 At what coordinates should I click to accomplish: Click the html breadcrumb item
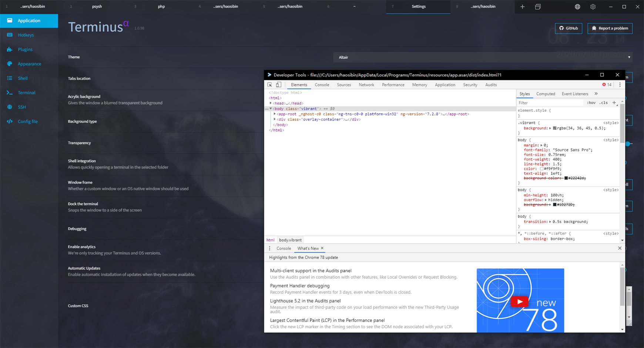click(271, 240)
